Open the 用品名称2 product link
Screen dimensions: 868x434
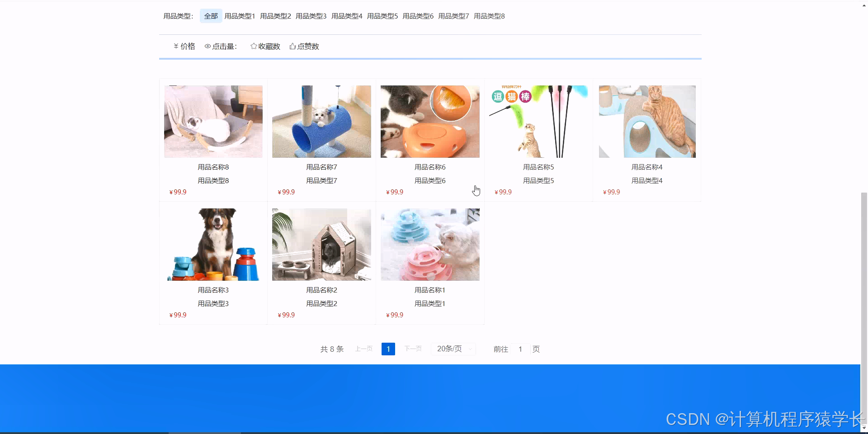[x=321, y=290]
